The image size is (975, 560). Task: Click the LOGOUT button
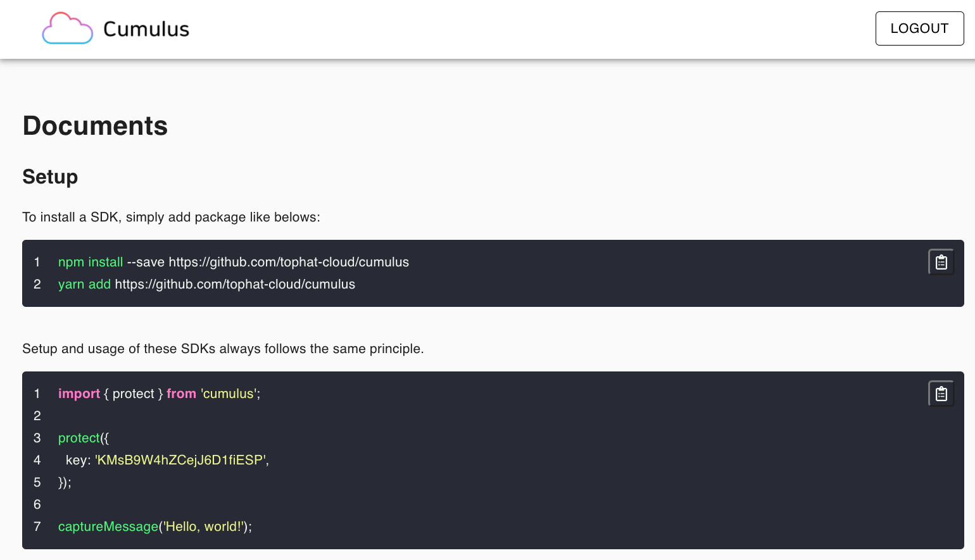[x=919, y=28]
